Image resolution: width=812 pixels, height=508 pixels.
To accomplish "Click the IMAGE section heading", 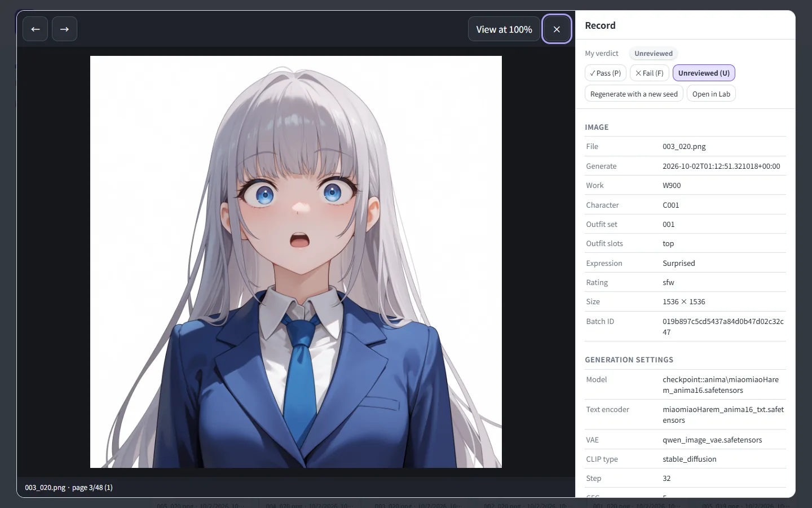I will 597,127.
